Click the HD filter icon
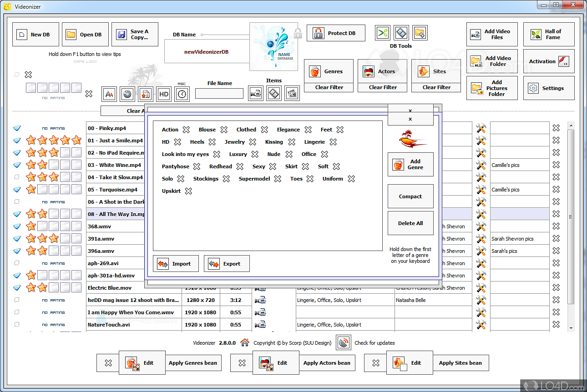The height and width of the screenshot is (392, 587). coord(164,94)
